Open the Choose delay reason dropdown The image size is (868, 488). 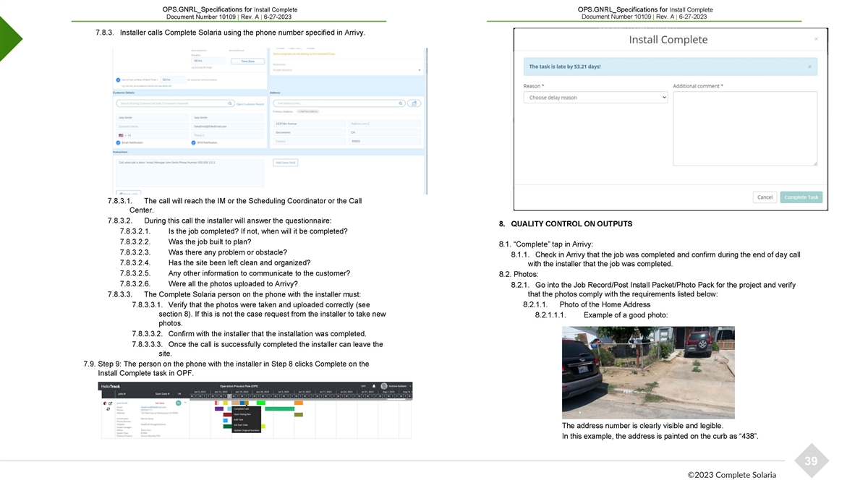[595, 98]
